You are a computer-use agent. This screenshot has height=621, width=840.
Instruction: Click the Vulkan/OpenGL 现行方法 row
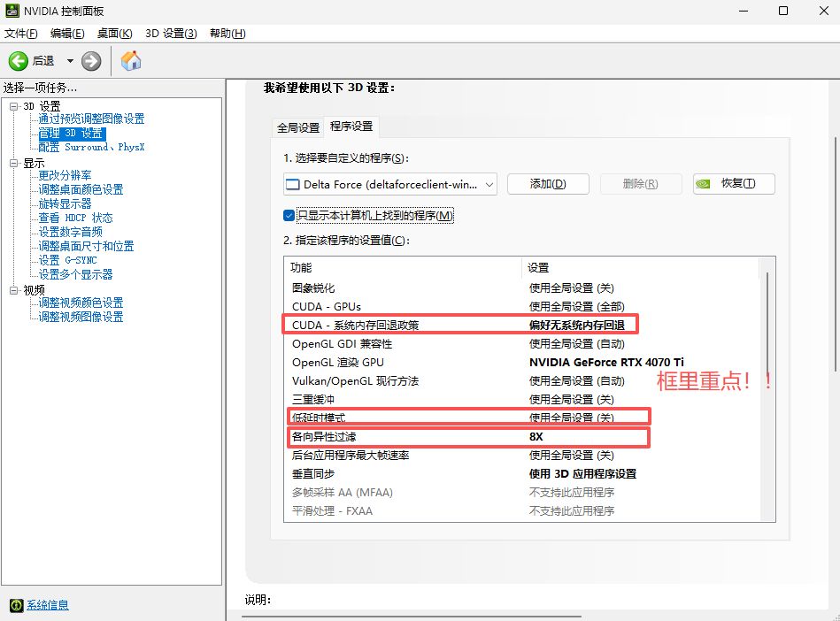[x=522, y=381]
